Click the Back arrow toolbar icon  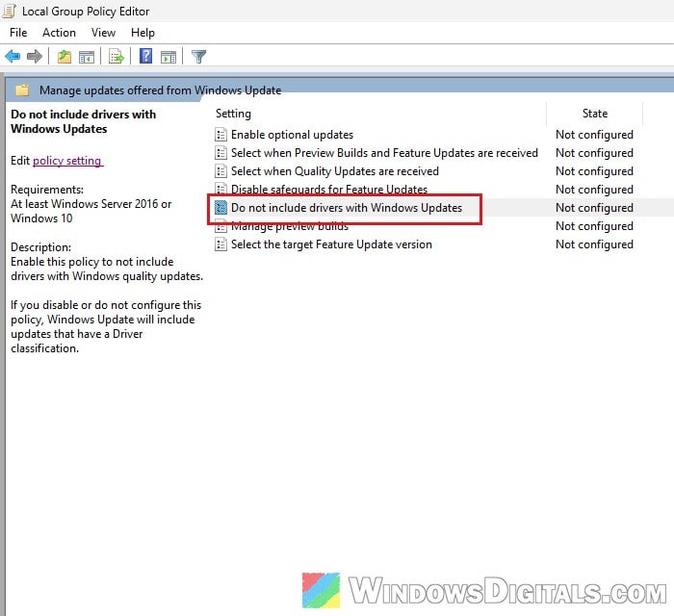(13, 56)
